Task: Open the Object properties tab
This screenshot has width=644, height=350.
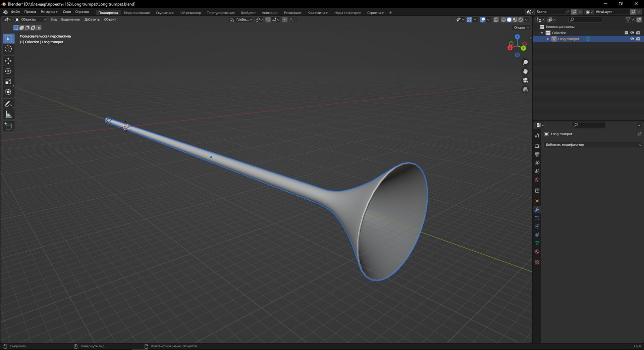Action: (537, 201)
